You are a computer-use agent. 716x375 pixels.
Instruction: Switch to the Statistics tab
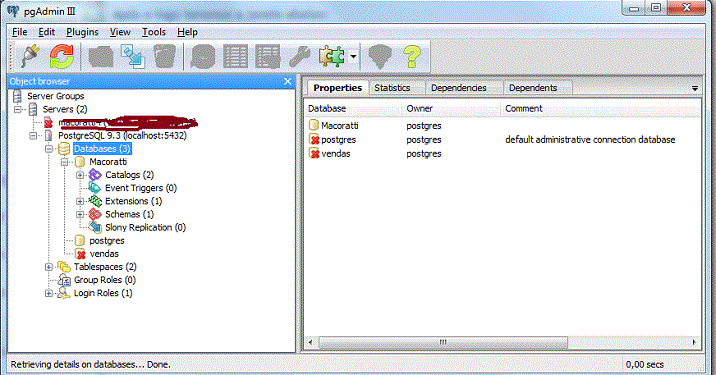coord(392,88)
